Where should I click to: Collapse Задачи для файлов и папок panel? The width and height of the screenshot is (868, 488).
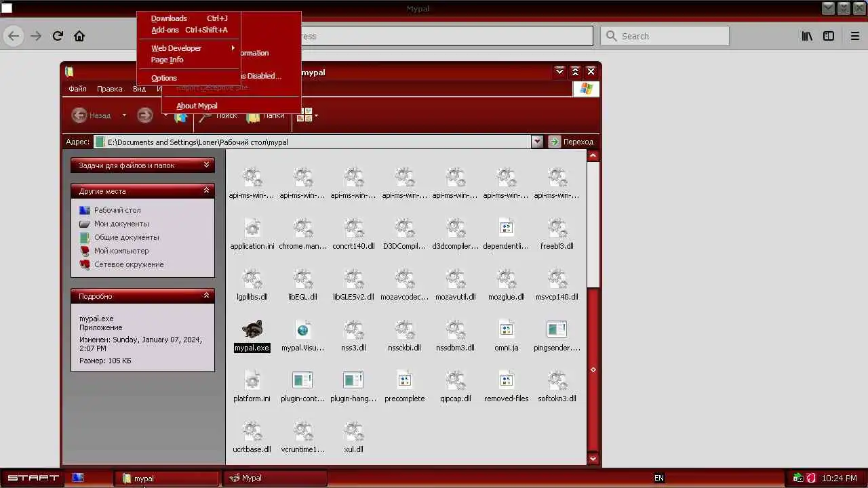(206, 165)
